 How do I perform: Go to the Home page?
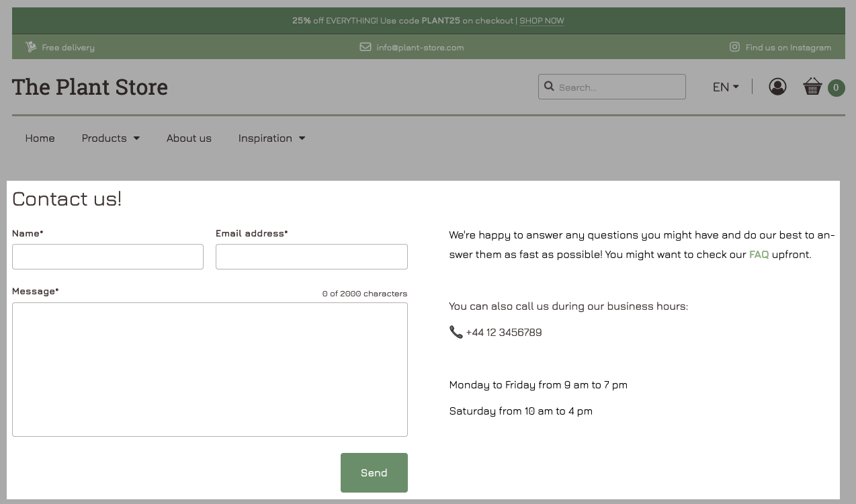(x=40, y=138)
